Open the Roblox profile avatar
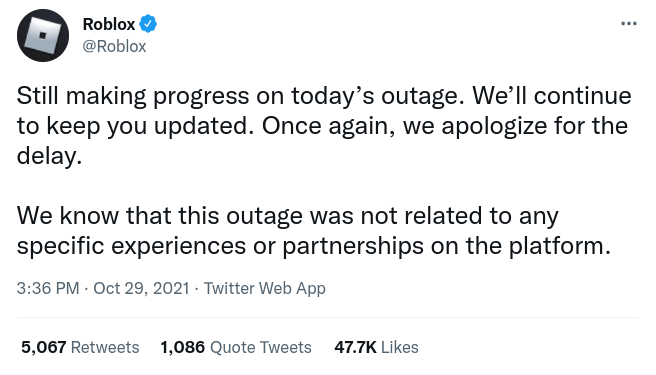 (43, 36)
